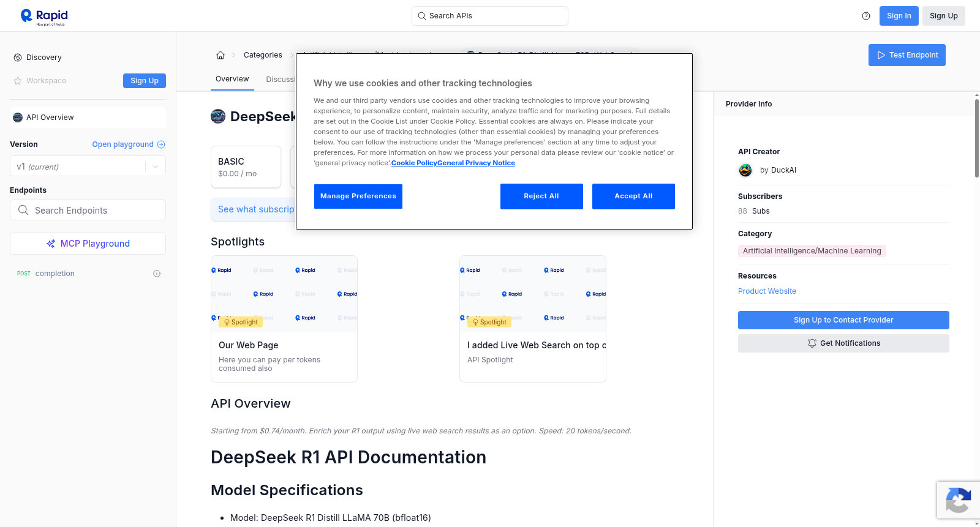The height and width of the screenshot is (527, 980).
Task: Click Sign In button
Action: [899, 16]
